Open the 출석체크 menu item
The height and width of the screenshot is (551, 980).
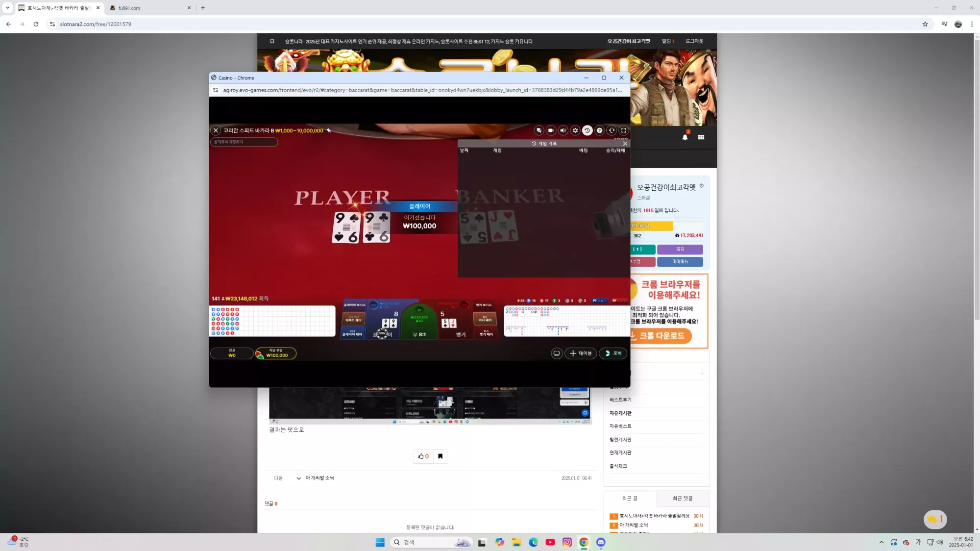click(x=618, y=466)
